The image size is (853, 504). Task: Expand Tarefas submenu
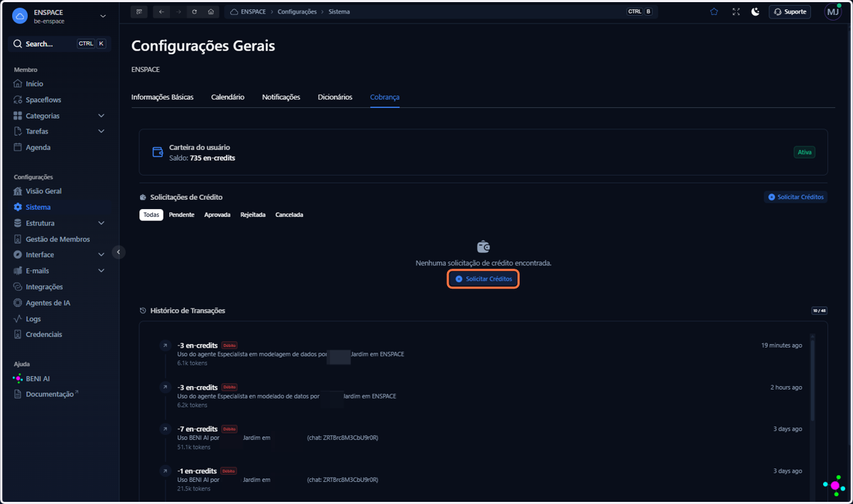(x=101, y=132)
